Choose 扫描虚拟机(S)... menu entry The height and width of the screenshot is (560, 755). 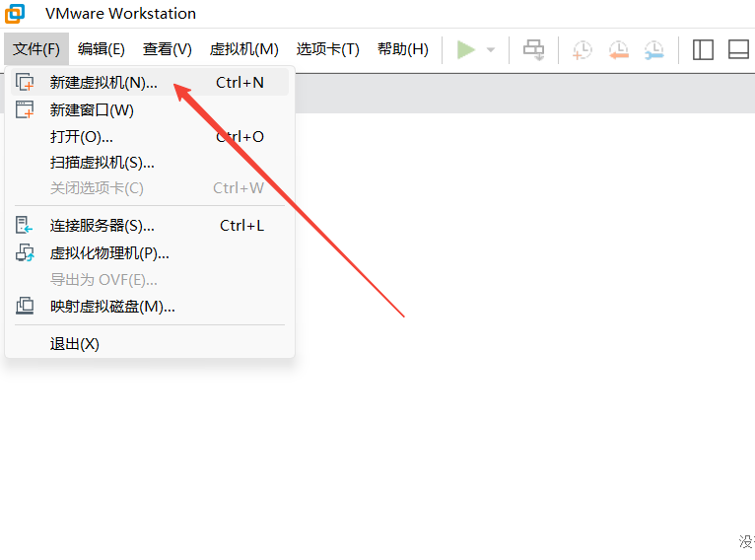click(x=150, y=163)
